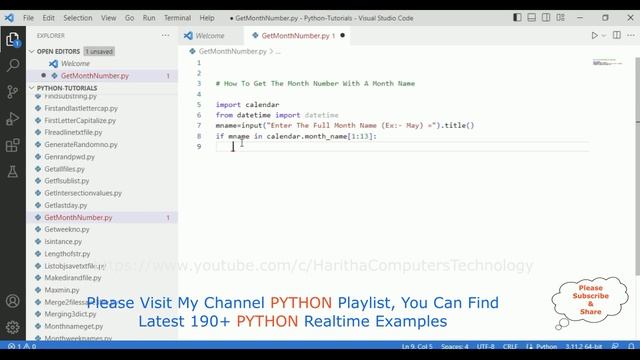
Task: Collapse the PYTHON-TUTORIALS folder section
Action: (x=67, y=88)
